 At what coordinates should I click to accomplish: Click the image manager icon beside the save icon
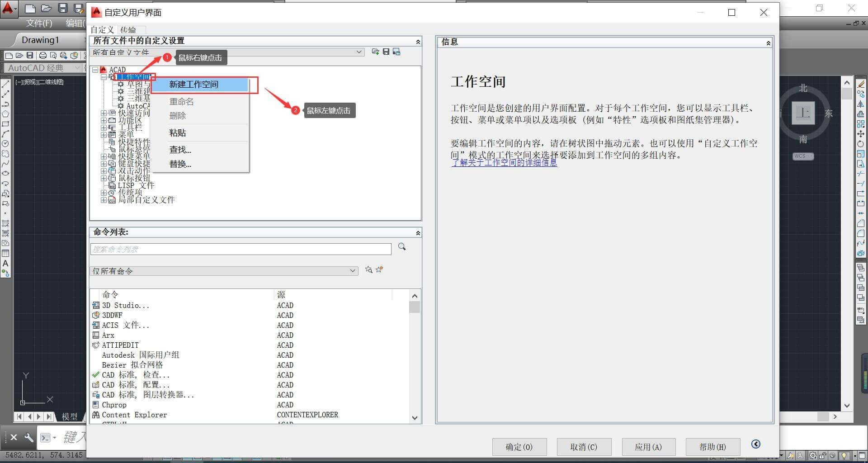tap(396, 52)
